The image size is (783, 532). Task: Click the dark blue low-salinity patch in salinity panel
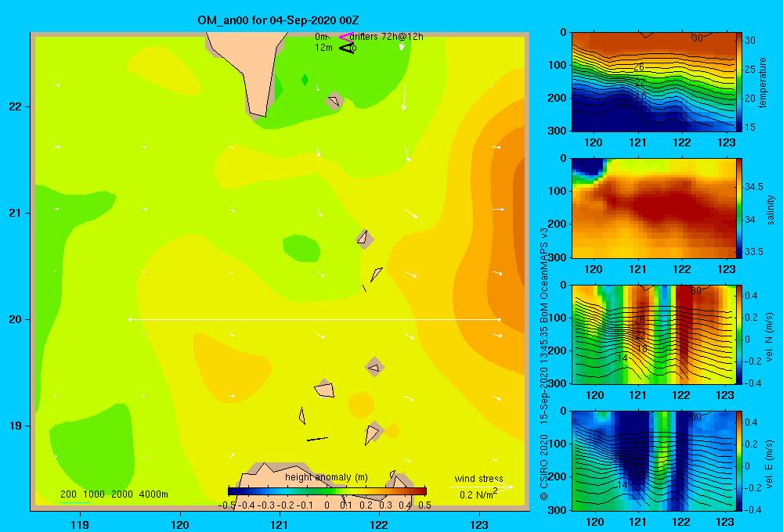[588, 167]
